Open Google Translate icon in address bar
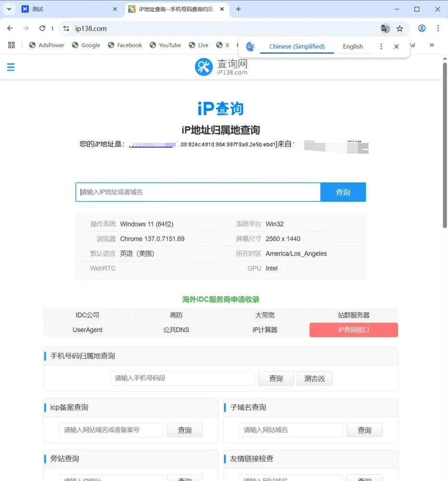448x481 pixels. (385, 28)
